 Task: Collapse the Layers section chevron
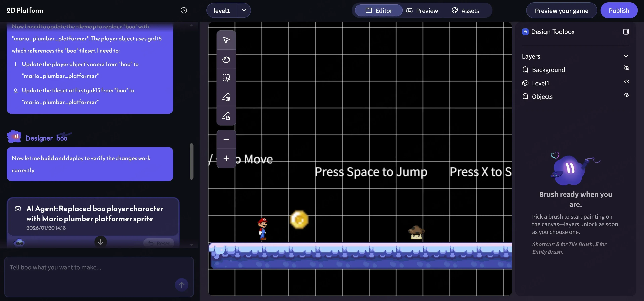tap(626, 56)
